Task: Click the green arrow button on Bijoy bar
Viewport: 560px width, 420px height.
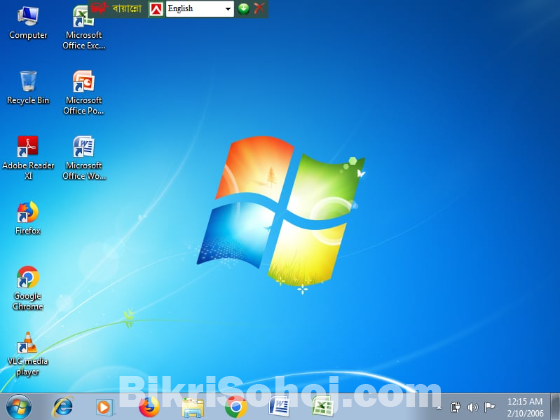Action: click(244, 8)
